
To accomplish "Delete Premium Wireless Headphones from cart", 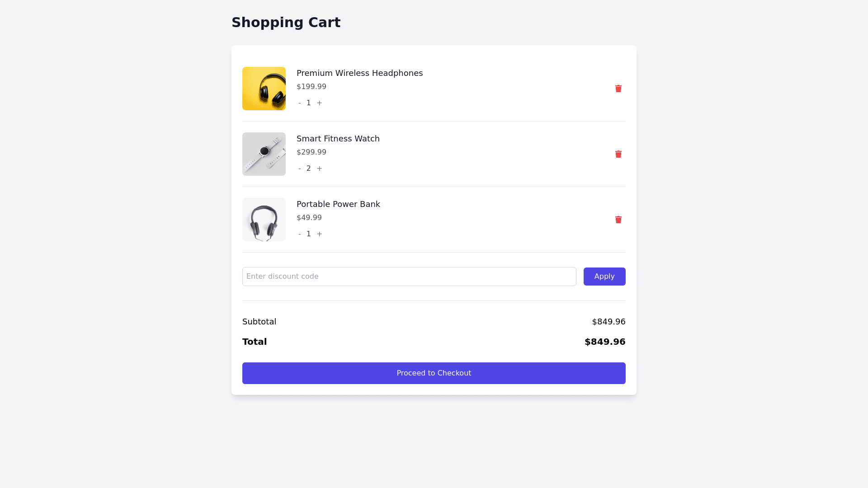I will pyautogui.click(x=618, y=89).
